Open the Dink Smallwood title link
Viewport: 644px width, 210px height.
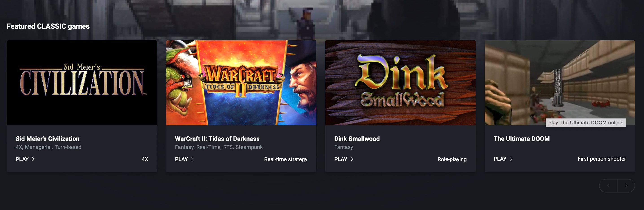tap(357, 138)
